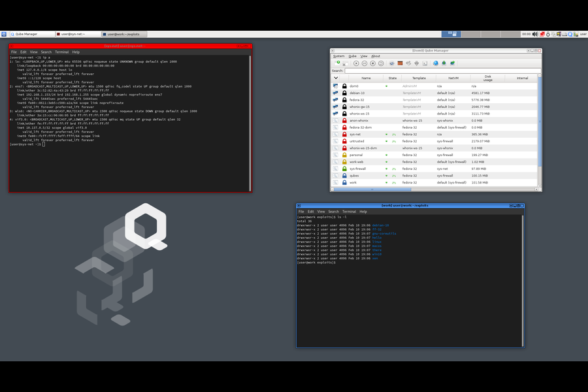Open Edit menu in the work terminal
Image resolution: width=588 pixels, height=392 pixels.
[x=310, y=212]
